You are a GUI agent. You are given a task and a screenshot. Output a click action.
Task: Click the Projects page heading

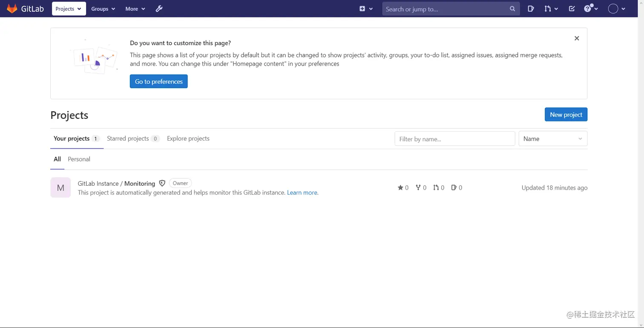(x=69, y=115)
